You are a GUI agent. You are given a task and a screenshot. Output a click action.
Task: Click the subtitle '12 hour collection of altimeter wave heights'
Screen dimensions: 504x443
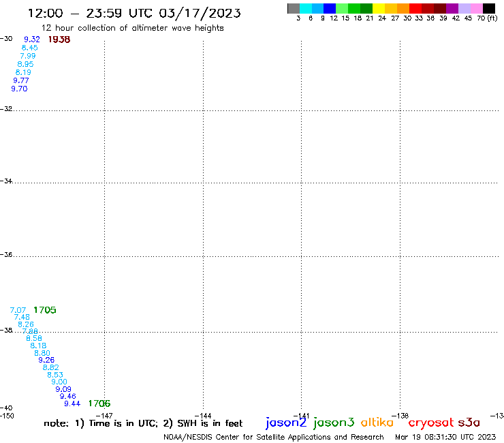(132, 28)
